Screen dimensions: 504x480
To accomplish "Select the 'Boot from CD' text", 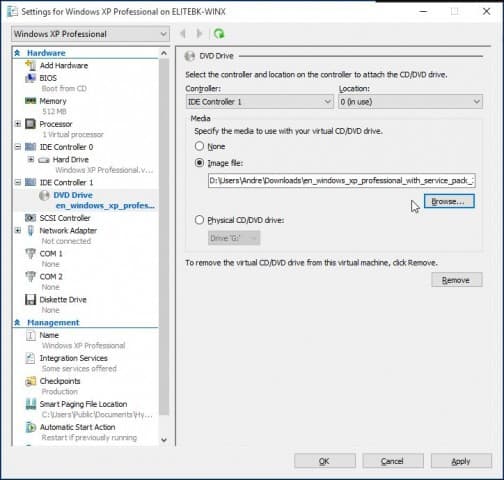I will pos(64,88).
